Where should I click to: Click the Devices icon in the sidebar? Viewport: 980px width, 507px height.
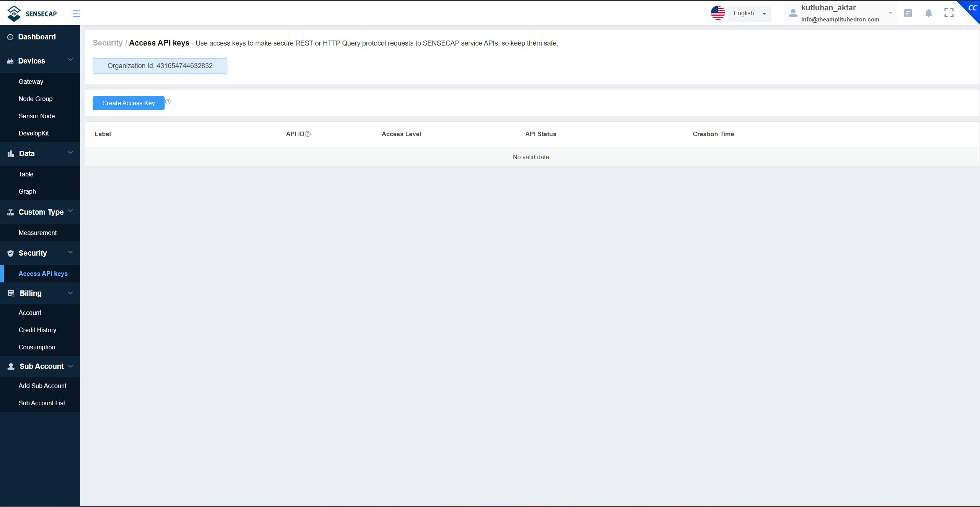[10, 60]
